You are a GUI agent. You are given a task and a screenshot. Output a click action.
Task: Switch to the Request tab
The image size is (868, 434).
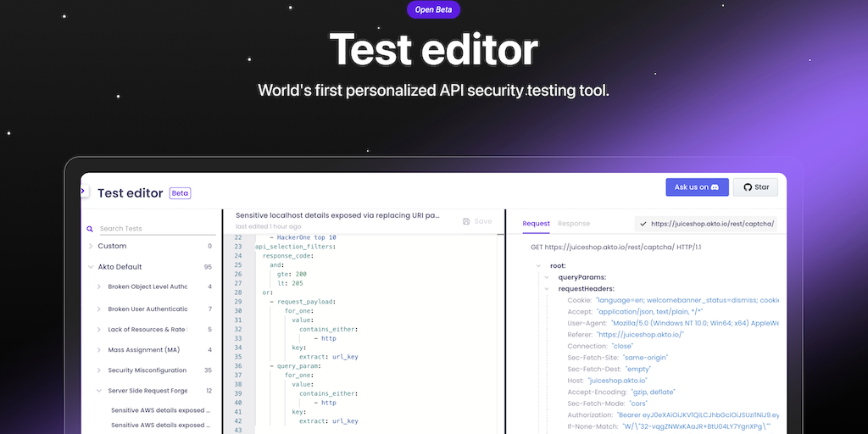536,224
